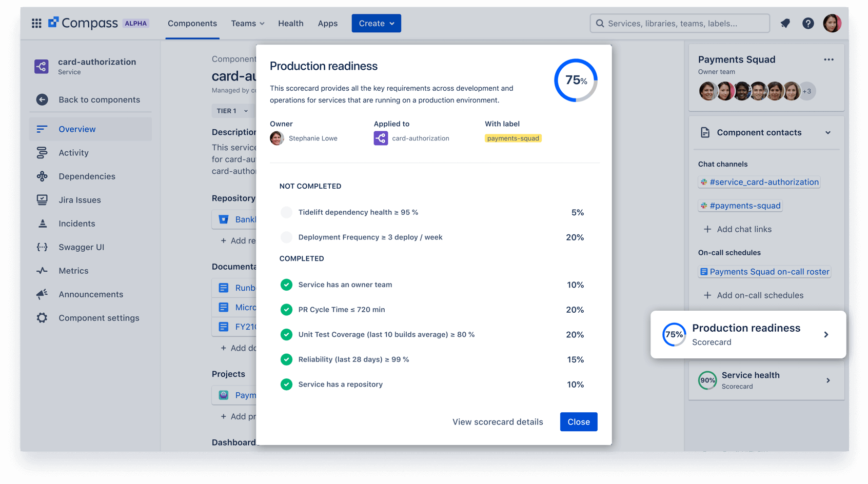Click check mark for Service has an owner team
This screenshot has width=868, height=484.
286,285
